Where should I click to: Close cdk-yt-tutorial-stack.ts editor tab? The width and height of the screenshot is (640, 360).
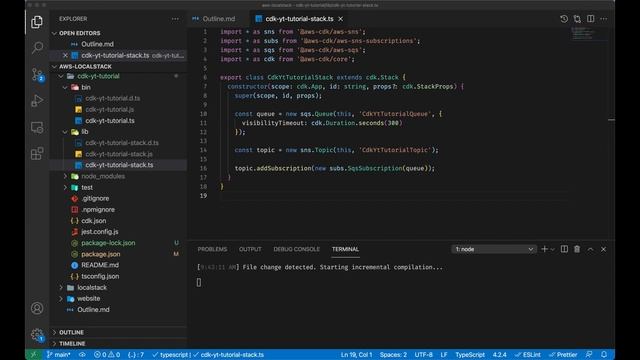tap(340, 19)
